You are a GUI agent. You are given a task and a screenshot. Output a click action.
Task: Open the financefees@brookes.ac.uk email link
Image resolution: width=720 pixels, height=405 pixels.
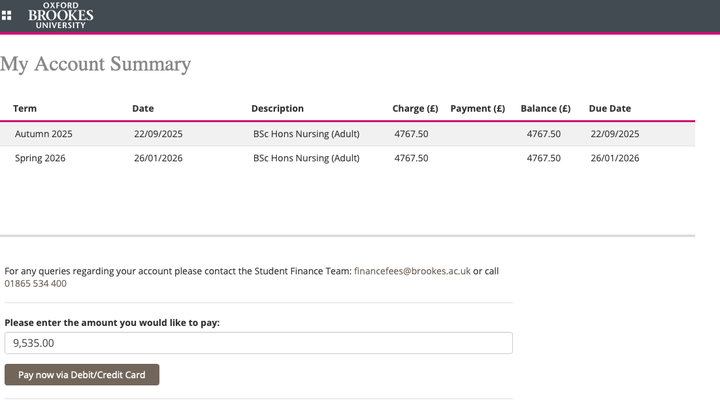coord(412,271)
